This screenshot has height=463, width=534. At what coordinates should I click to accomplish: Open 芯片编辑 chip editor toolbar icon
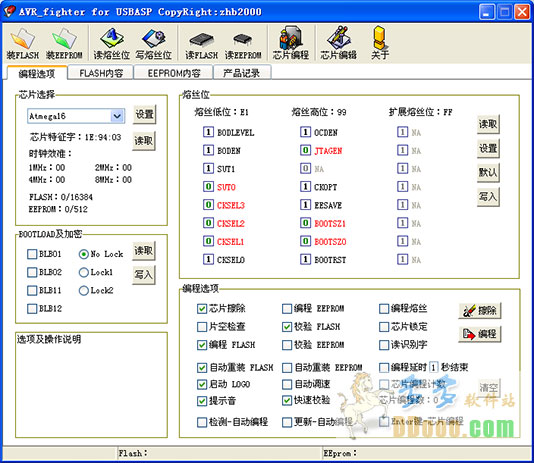(338, 44)
